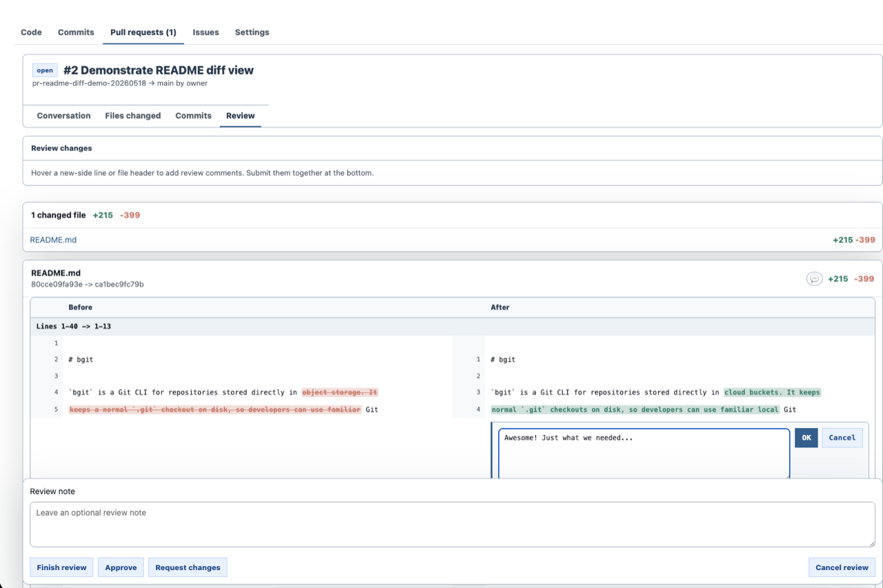Switch to the Conversation tab
This screenshot has height=588, width=883.
pyautogui.click(x=63, y=116)
